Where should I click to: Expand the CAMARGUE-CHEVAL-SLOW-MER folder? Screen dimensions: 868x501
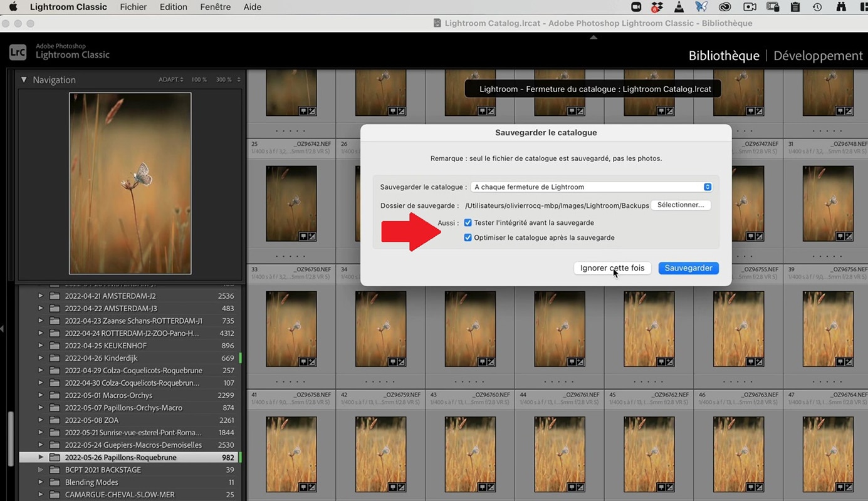[x=41, y=495]
